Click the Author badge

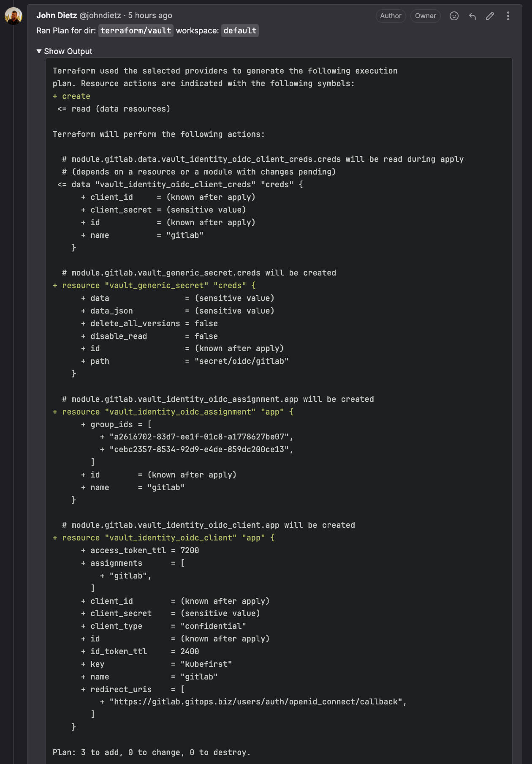point(391,16)
